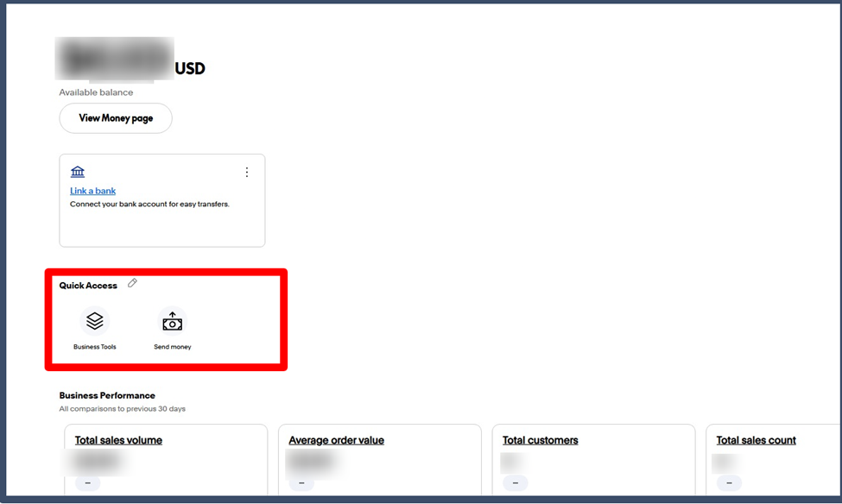
Task: Click the Business Tools text label
Action: coord(95,347)
